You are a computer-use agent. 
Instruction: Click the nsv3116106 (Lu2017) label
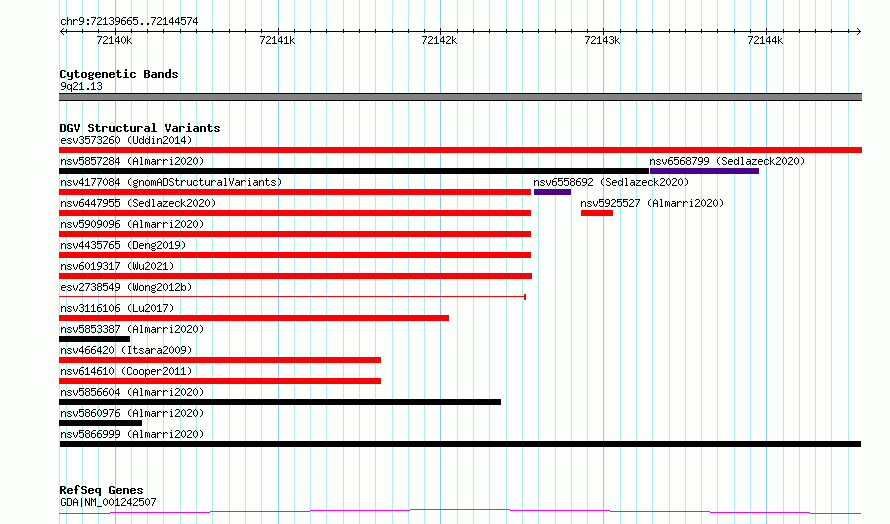(x=117, y=308)
